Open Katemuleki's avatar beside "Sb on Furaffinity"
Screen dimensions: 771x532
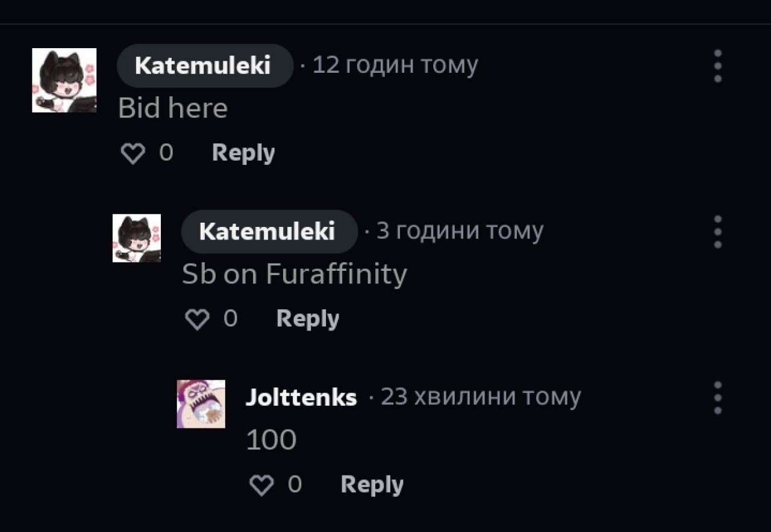(137, 238)
